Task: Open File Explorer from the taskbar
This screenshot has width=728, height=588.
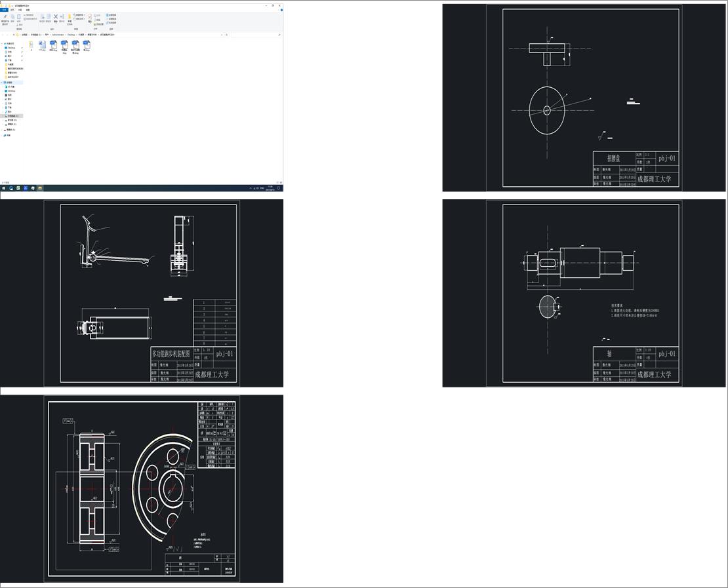Action: [40, 188]
